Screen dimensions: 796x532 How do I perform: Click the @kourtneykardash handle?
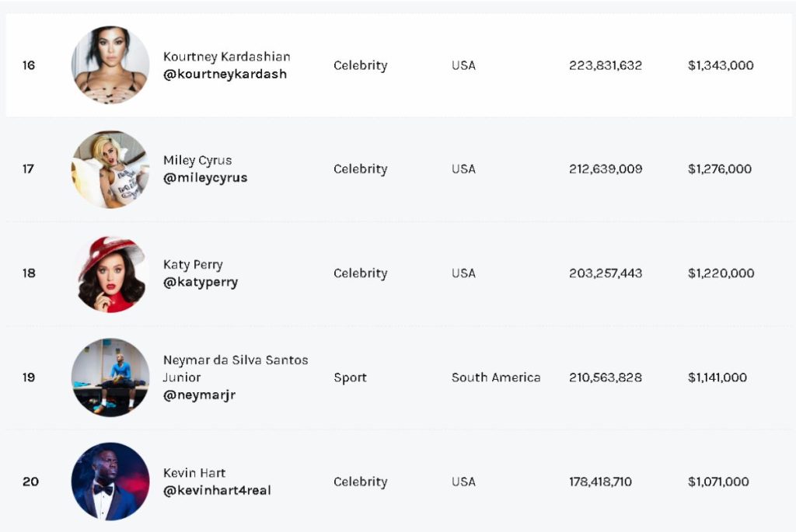(x=225, y=74)
